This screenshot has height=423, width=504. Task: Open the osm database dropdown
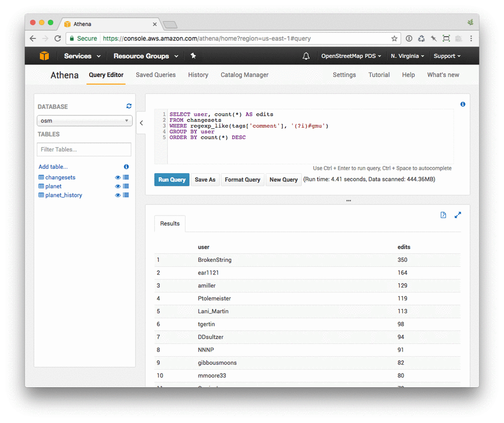85,121
